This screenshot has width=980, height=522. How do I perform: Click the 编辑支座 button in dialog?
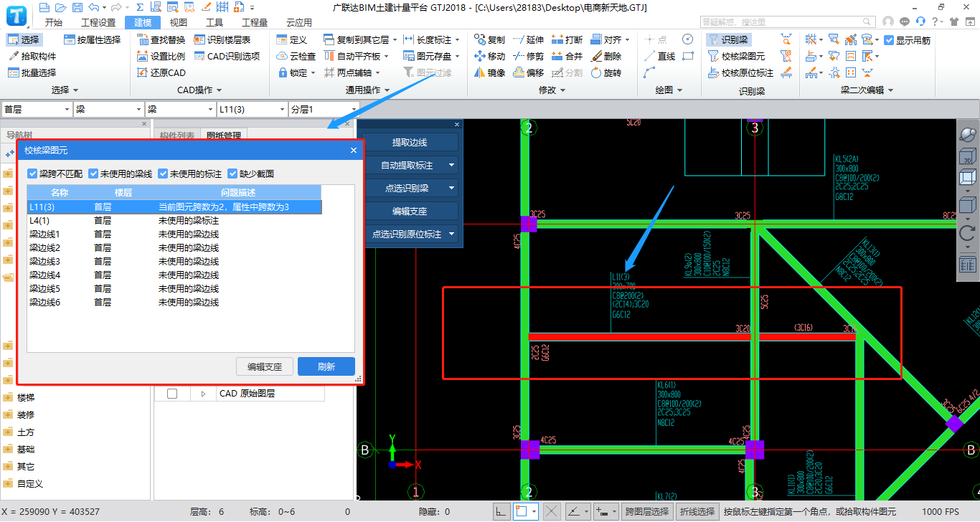coord(265,366)
